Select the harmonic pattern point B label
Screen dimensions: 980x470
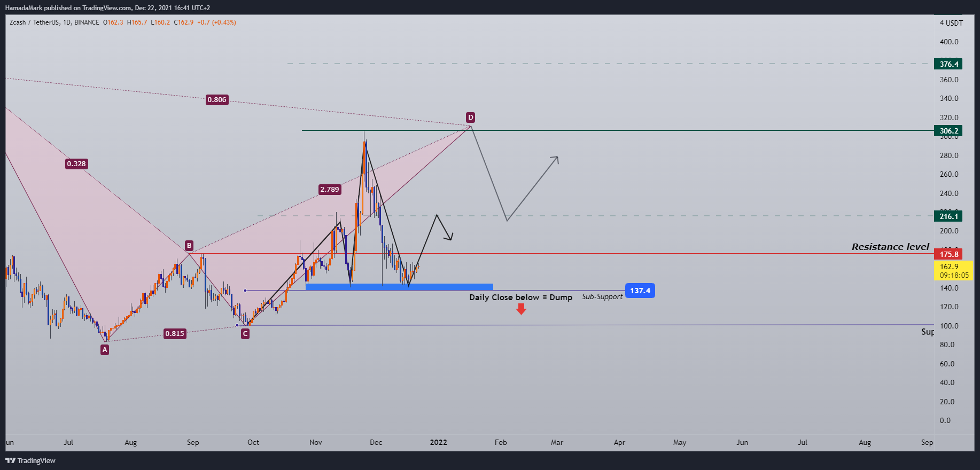[189, 246]
